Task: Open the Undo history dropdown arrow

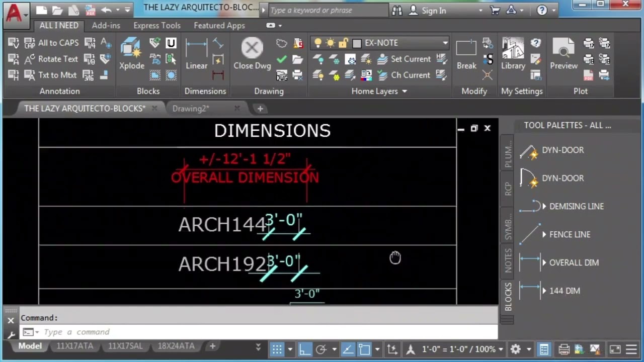Action: (x=117, y=10)
